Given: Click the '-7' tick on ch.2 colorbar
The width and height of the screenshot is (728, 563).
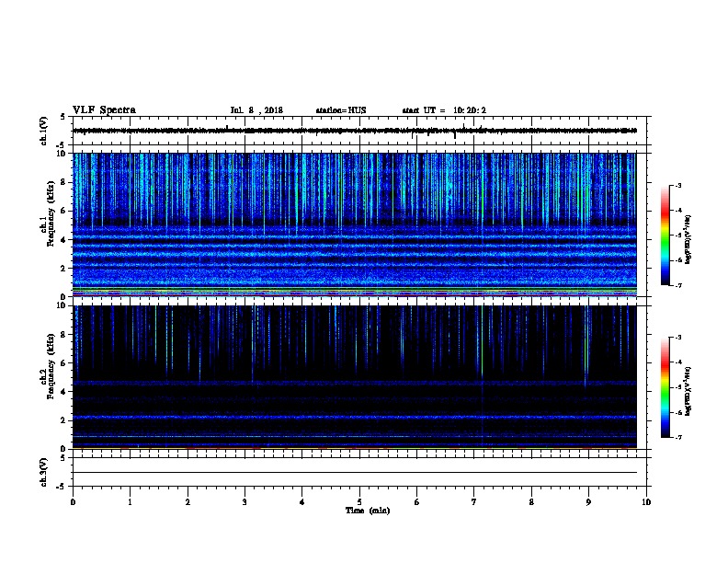Looking at the screenshot, I should click(x=677, y=437).
